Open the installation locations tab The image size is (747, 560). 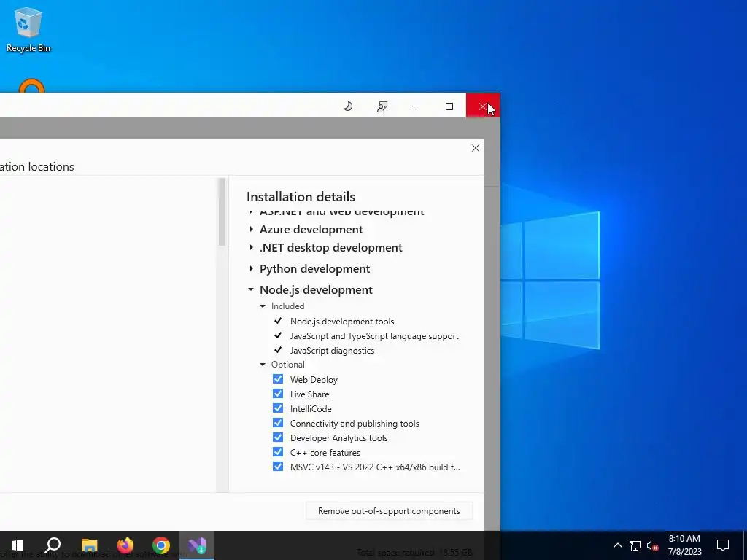(37, 167)
